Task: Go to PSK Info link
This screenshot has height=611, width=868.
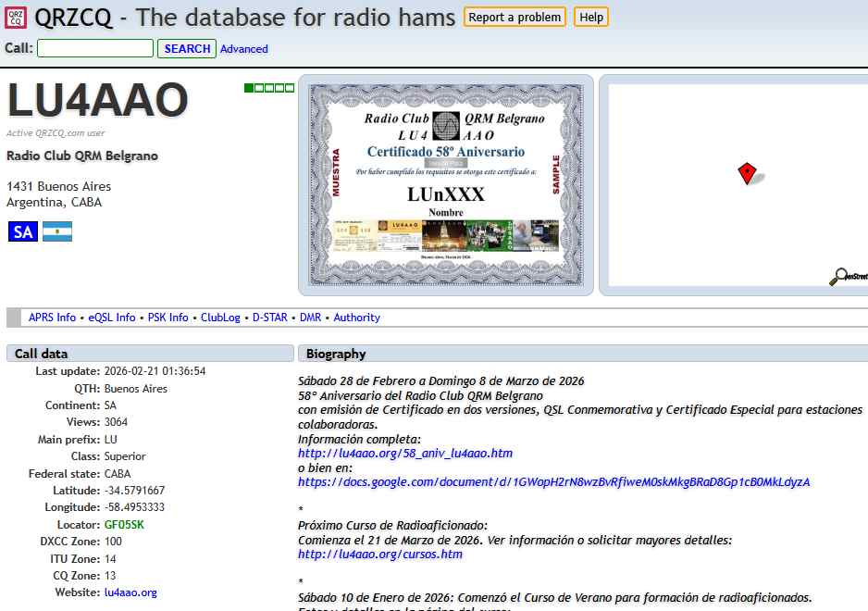Action: point(167,318)
